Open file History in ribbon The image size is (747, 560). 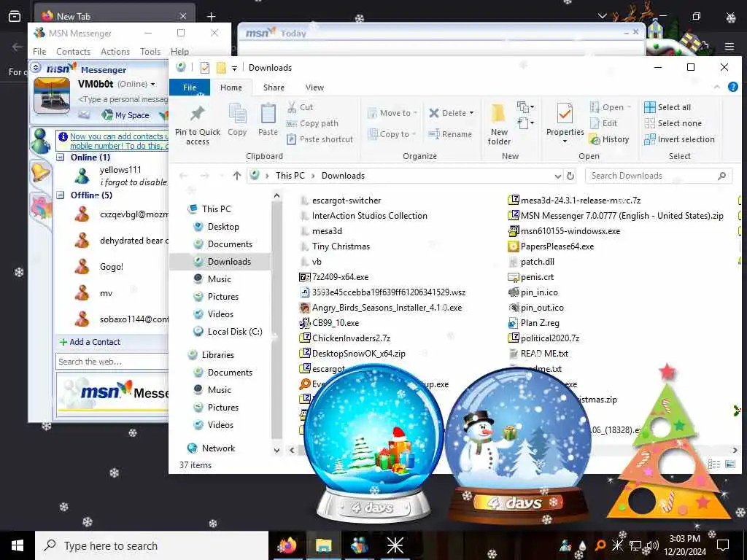[x=609, y=139]
